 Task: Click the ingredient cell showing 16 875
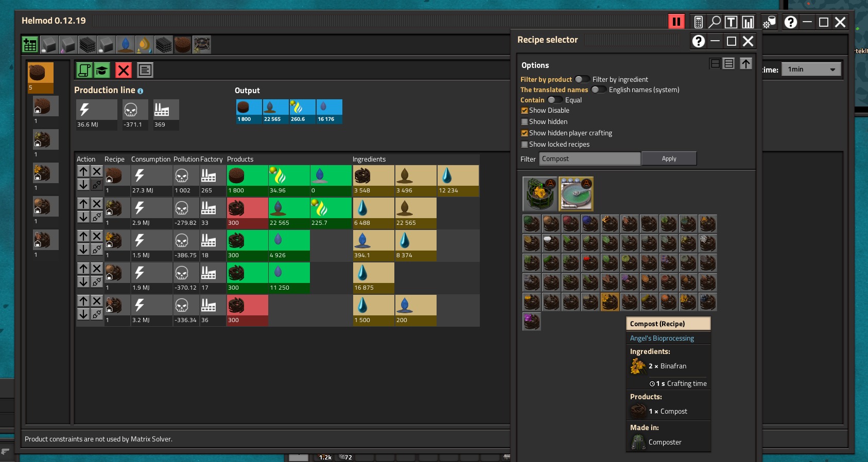coord(373,278)
